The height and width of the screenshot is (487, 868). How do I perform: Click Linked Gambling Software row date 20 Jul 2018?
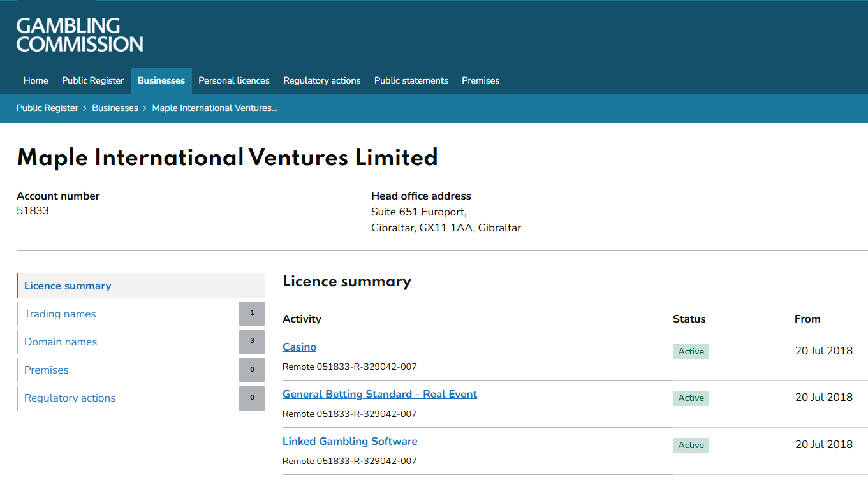(823, 444)
